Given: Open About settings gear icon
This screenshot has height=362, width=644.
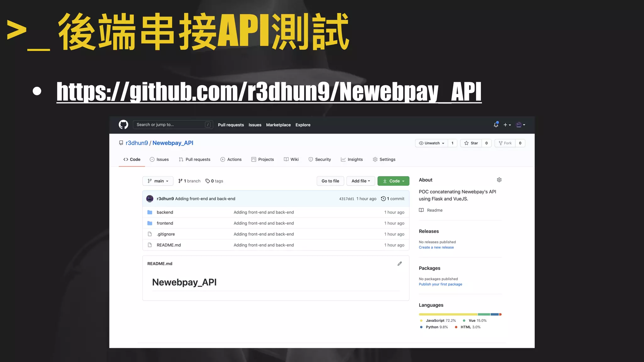Looking at the screenshot, I should point(499,180).
